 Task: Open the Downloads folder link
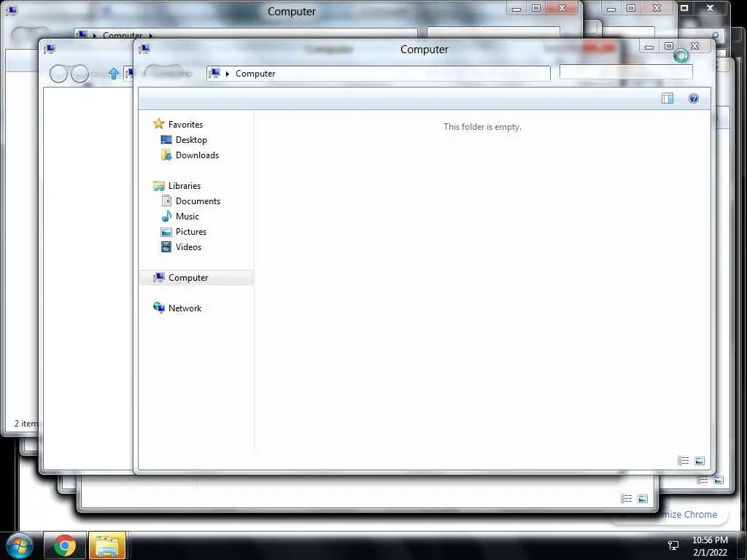click(x=197, y=155)
